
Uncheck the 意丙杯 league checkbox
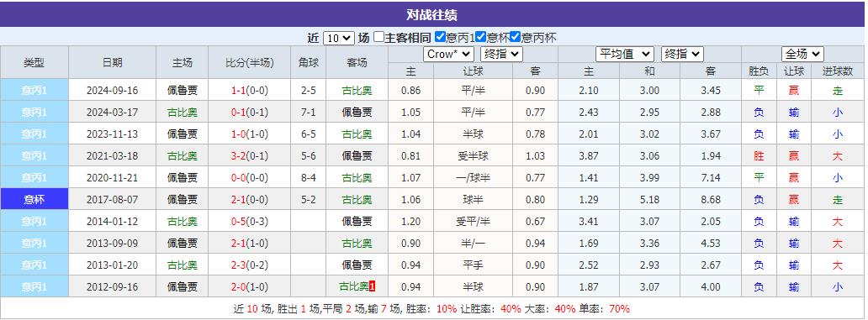click(515, 37)
